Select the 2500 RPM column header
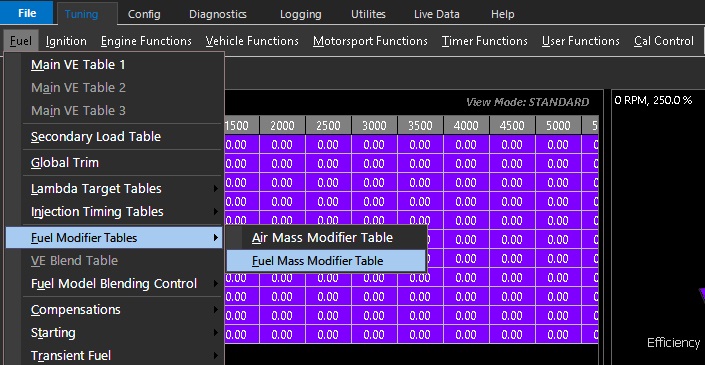Viewport: 705px width, 365px height. [328, 126]
